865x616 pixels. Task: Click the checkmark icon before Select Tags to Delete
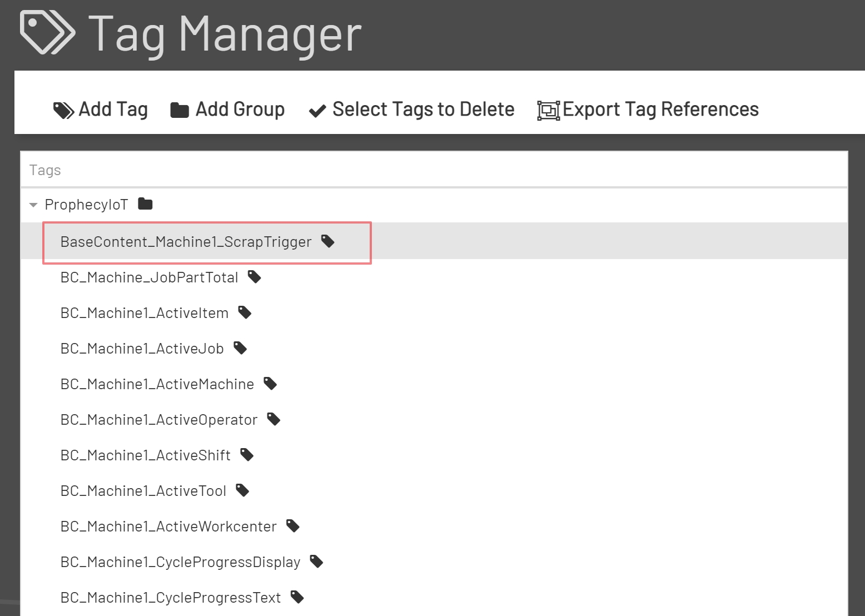tap(316, 110)
